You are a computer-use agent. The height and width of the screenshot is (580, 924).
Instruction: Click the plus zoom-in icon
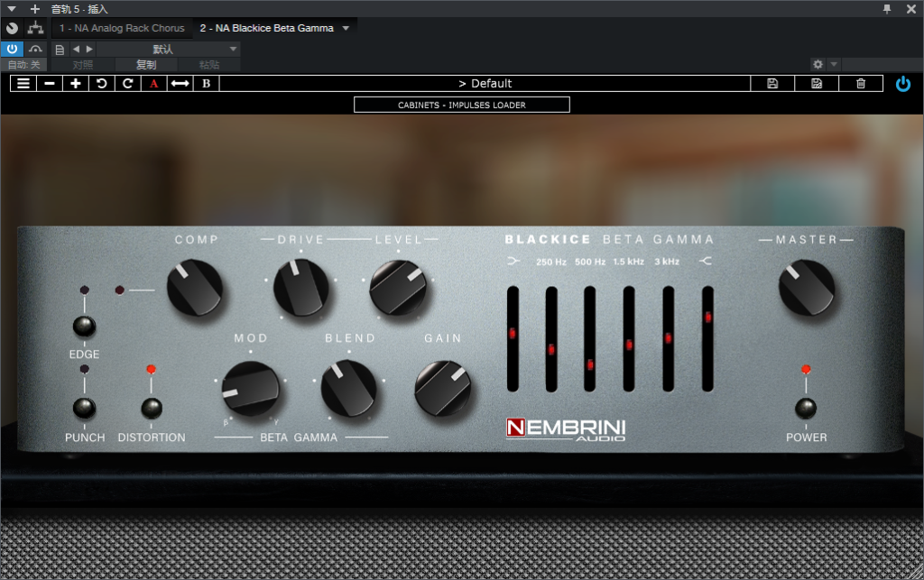pyautogui.click(x=76, y=83)
